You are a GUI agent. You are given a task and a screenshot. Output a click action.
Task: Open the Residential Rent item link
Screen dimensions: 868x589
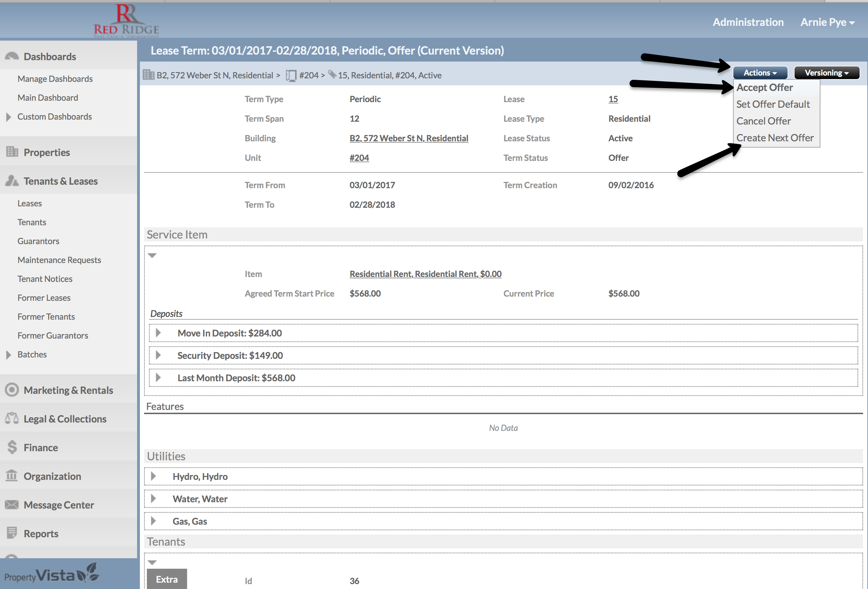click(x=425, y=274)
